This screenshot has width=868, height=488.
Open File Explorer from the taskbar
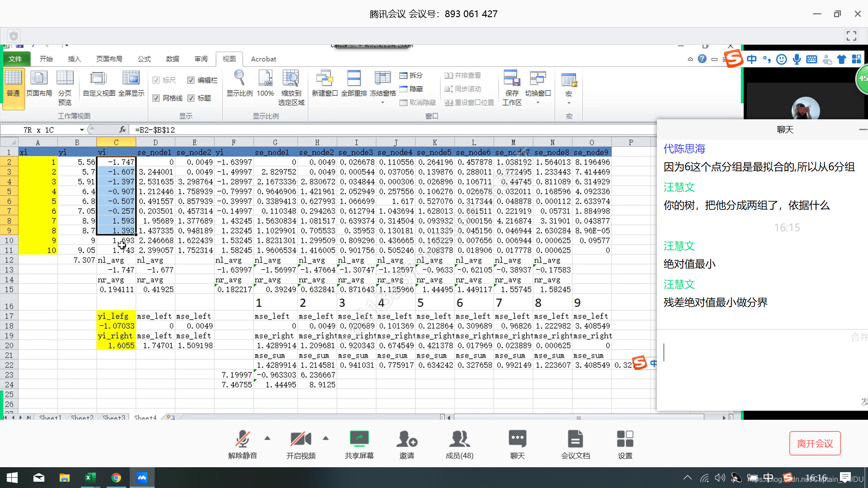pyautogui.click(x=64, y=478)
